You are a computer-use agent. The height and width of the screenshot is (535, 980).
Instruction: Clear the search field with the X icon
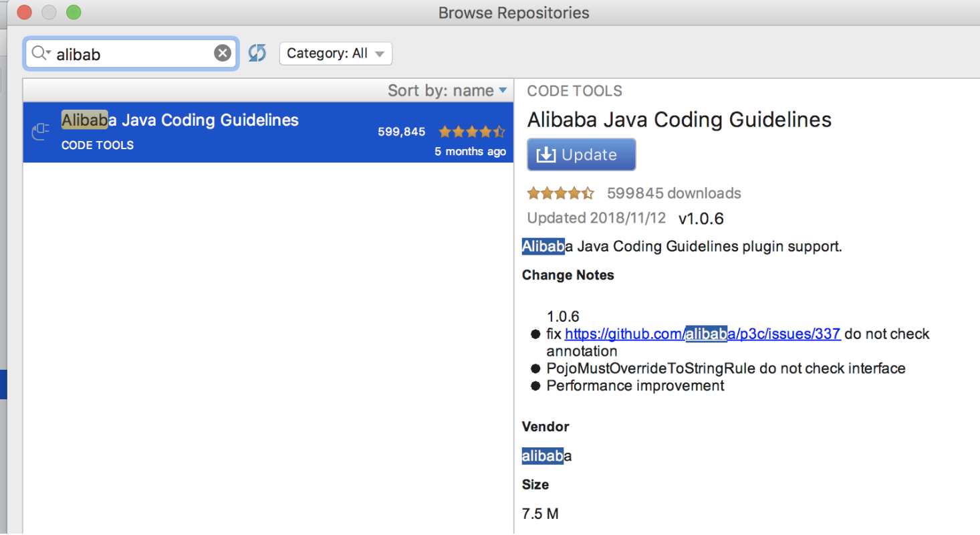click(x=223, y=53)
